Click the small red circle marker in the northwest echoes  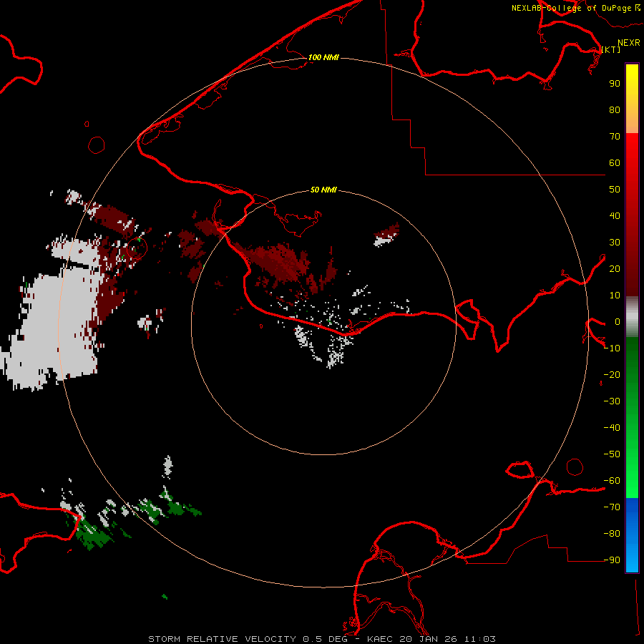(137, 248)
